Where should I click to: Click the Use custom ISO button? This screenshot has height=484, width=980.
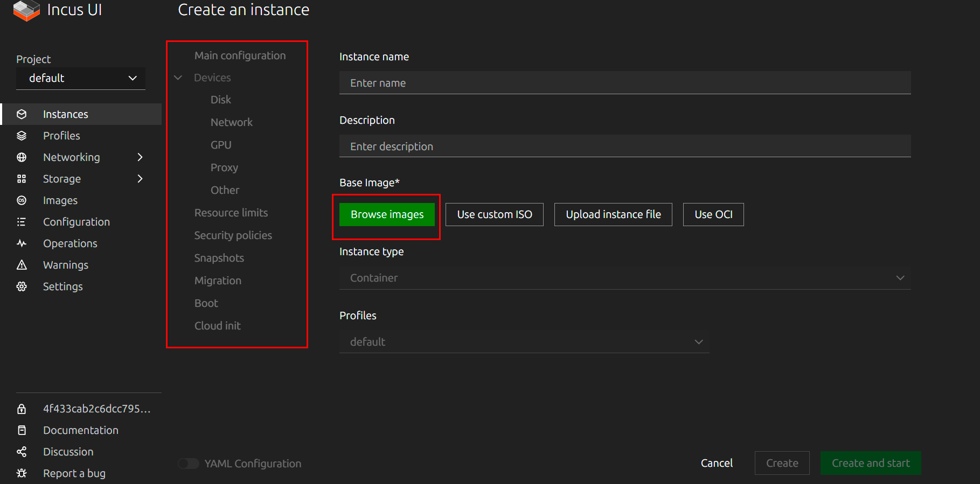point(495,214)
